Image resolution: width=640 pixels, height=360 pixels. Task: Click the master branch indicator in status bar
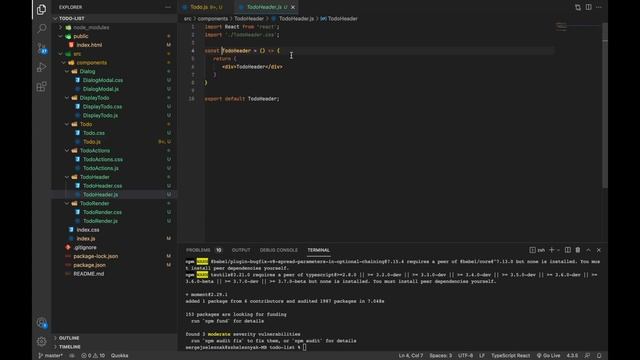pyautogui.click(x=50, y=356)
